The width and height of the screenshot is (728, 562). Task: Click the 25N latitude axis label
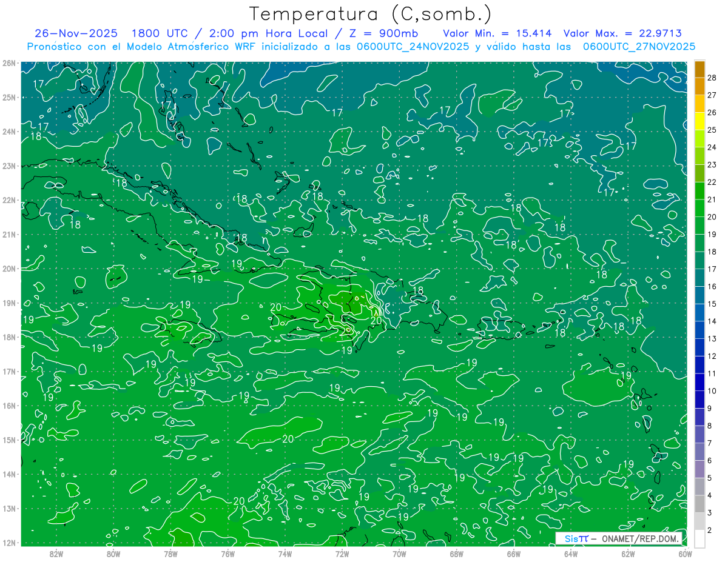(8, 97)
